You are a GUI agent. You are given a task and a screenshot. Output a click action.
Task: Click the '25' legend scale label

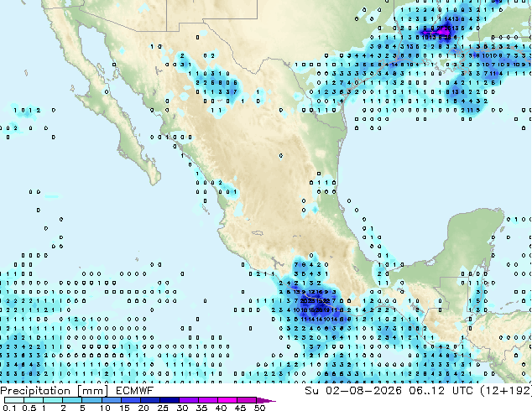tap(163, 408)
